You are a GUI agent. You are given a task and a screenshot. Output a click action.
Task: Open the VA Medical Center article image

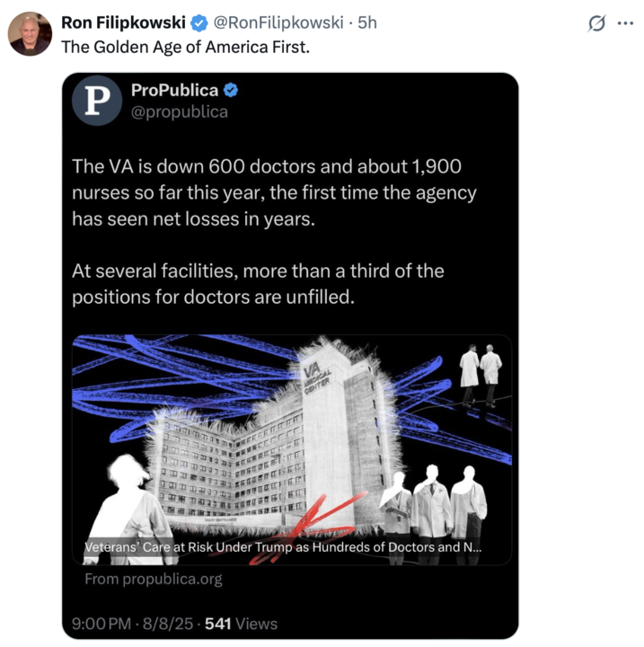point(292,431)
